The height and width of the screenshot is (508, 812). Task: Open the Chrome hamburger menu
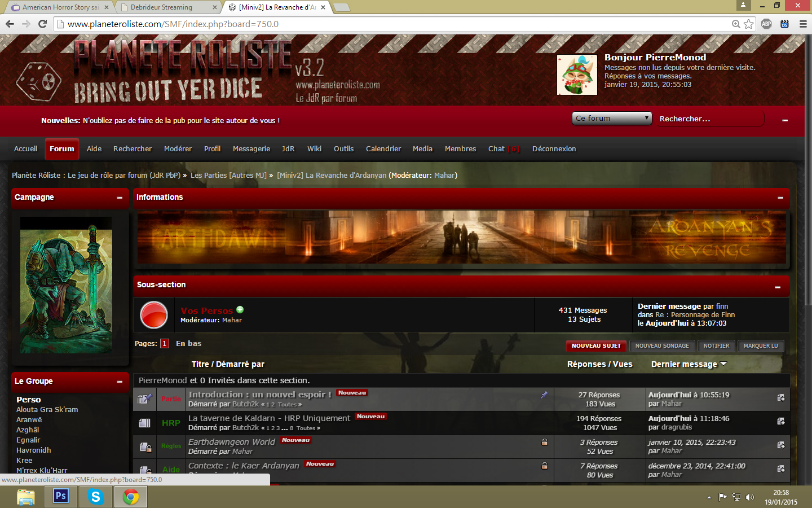point(803,24)
